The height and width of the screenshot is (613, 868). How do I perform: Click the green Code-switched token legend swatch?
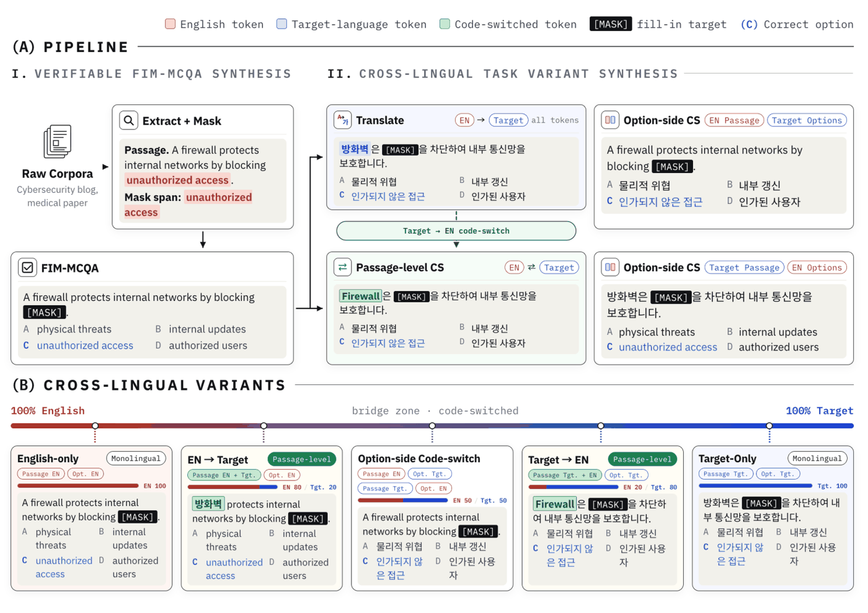click(x=445, y=24)
